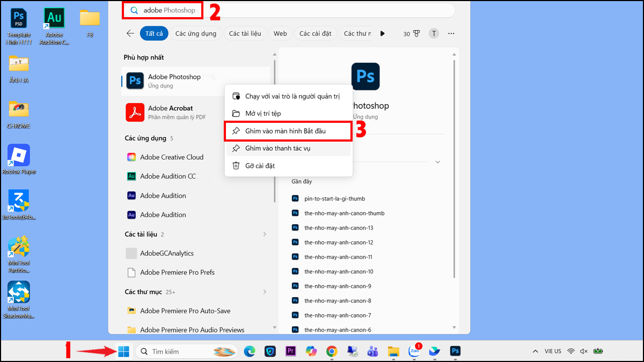Viewport: 644px width, 362px height.
Task: Open Template Hình HTTT desktop PSD file
Action: tap(19, 26)
